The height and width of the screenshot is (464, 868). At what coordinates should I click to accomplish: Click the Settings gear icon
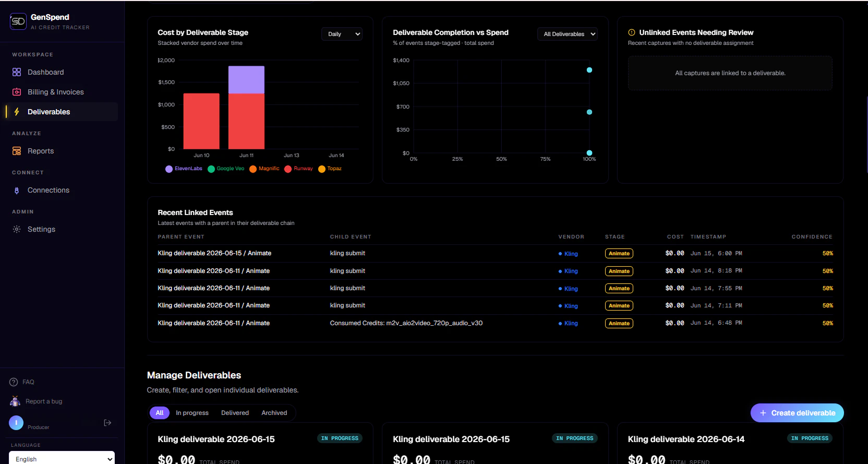pyautogui.click(x=17, y=229)
